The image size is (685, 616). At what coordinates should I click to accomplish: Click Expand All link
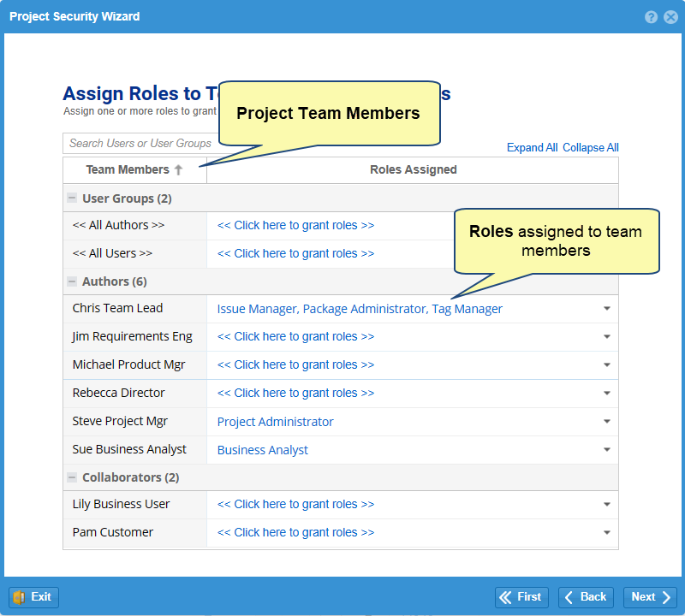pos(532,147)
